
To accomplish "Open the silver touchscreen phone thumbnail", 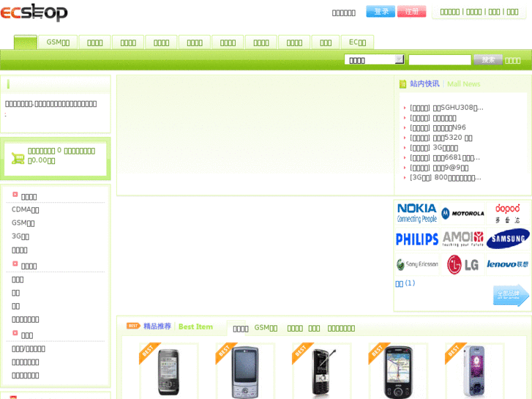I will pyautogui.click(x=245, y=371).
